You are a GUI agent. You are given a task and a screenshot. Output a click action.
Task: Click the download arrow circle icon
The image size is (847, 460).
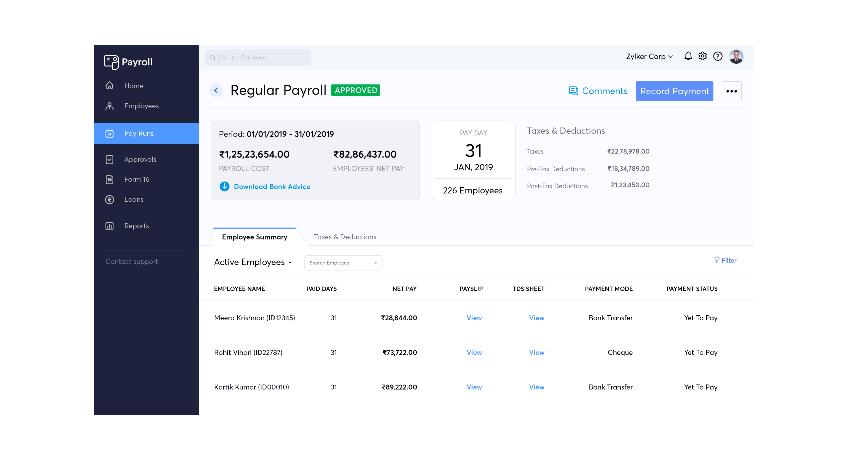coord(224,186)
